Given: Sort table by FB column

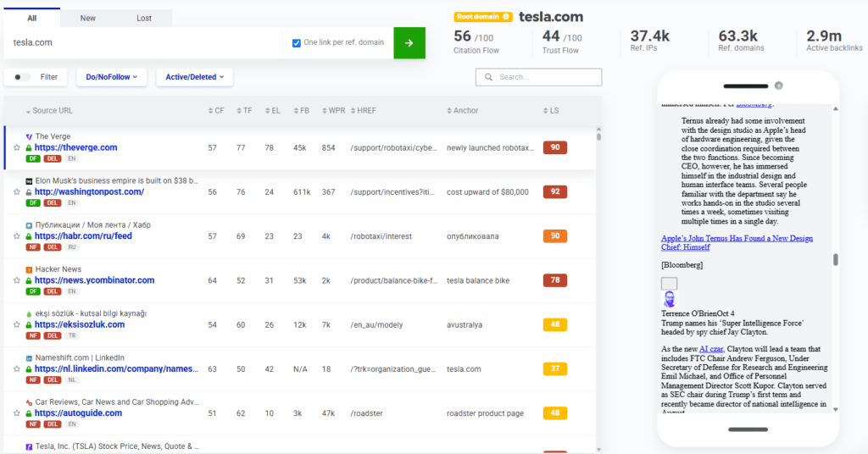Looking at the screenshot, I should (301, 111).
